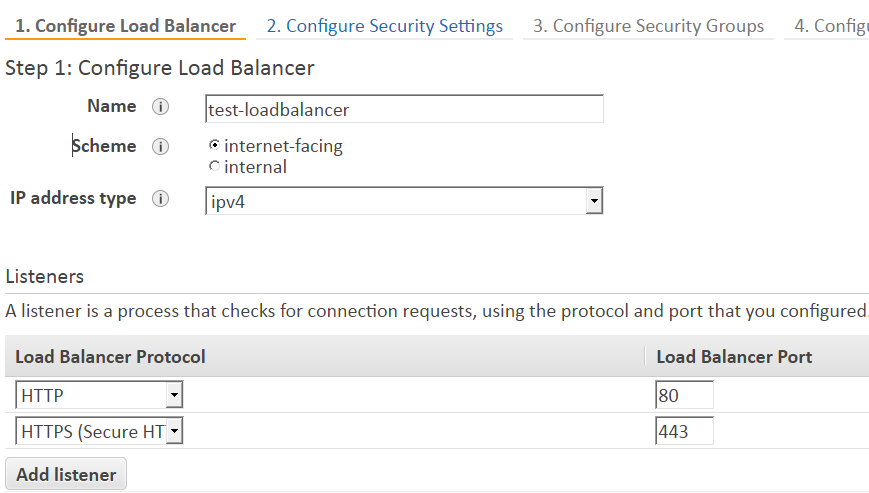
Task: Switch to the Configure Load Balancer tab
Action: pos(125,26)
